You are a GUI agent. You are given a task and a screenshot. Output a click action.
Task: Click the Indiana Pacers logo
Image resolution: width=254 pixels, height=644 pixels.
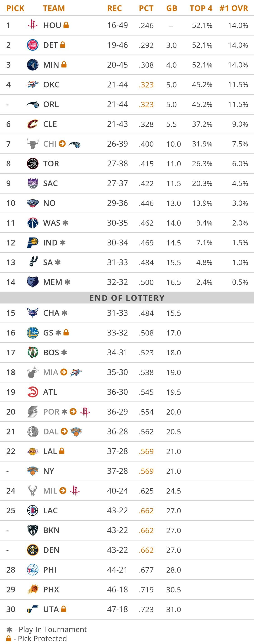point(33,243)
